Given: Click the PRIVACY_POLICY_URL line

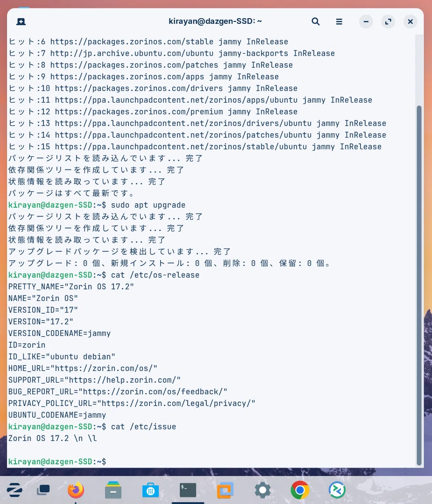Looking at the screenshot, I should pyautogui.click(x=132, y=403).
